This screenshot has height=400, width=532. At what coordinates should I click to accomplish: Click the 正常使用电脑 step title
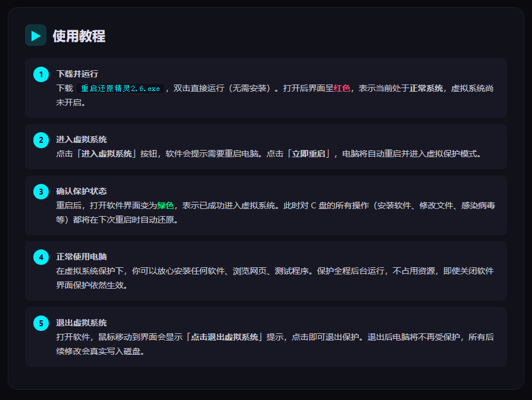[x=82, y=257]
